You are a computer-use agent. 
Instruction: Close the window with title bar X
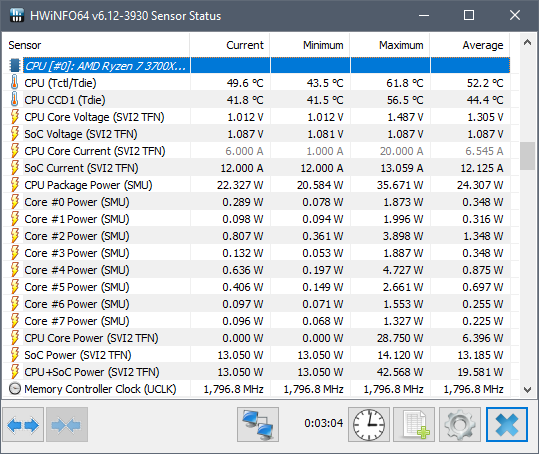pyautogui.click(x=515, y=15)
